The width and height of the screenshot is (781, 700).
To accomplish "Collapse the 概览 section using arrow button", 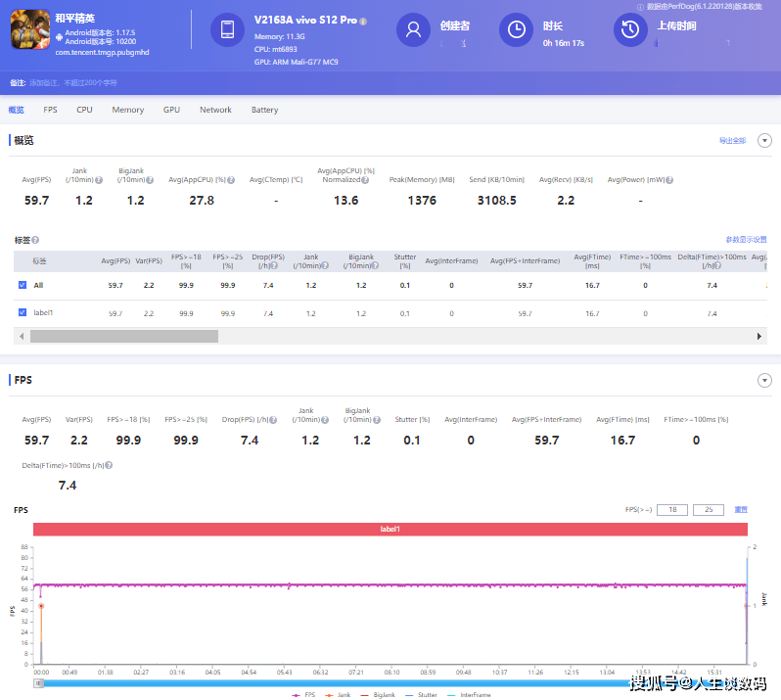I will 764,141.
